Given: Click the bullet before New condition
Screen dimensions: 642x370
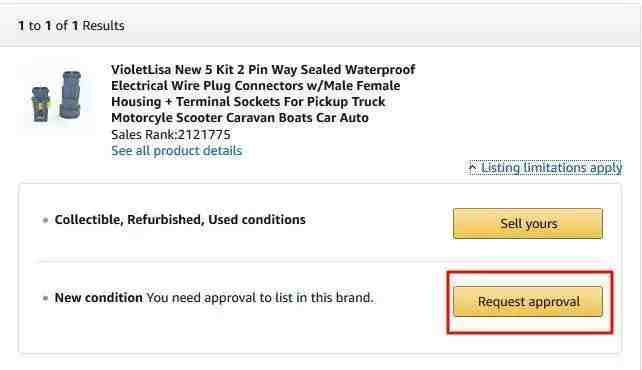Looking at the screenshot, I should click(x=45, y=298).
